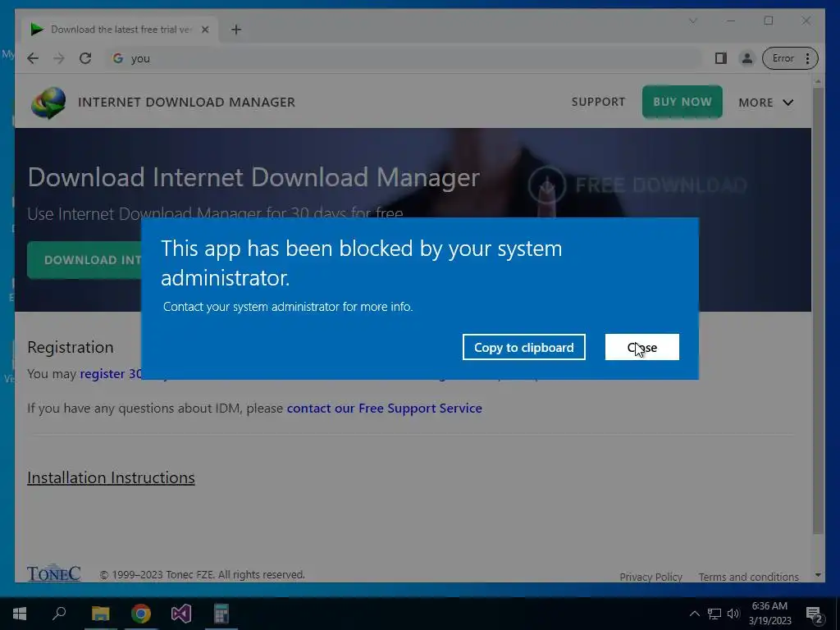Click the page vertical scrollbar
This screenshot has height=630, width=840.
click(x=818, y=311)
